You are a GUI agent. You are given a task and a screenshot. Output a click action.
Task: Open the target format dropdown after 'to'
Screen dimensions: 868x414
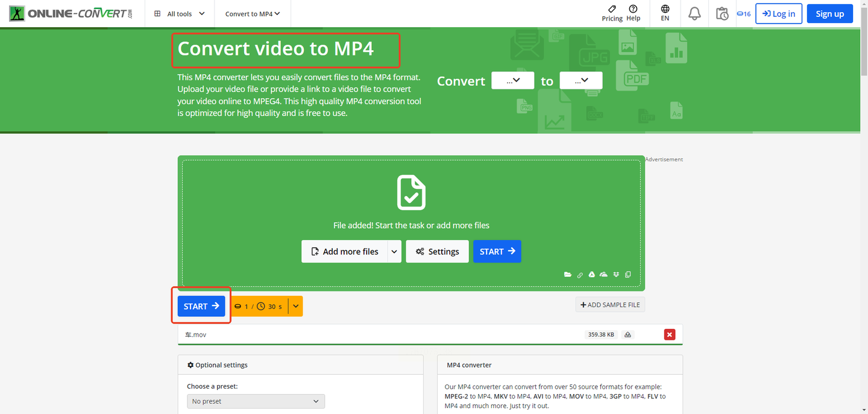click(x=581, y=81)
